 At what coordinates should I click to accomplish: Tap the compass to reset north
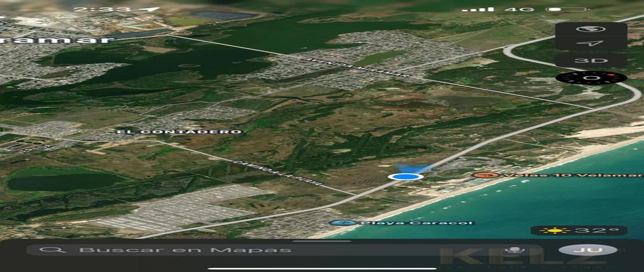tap(591, 78)
